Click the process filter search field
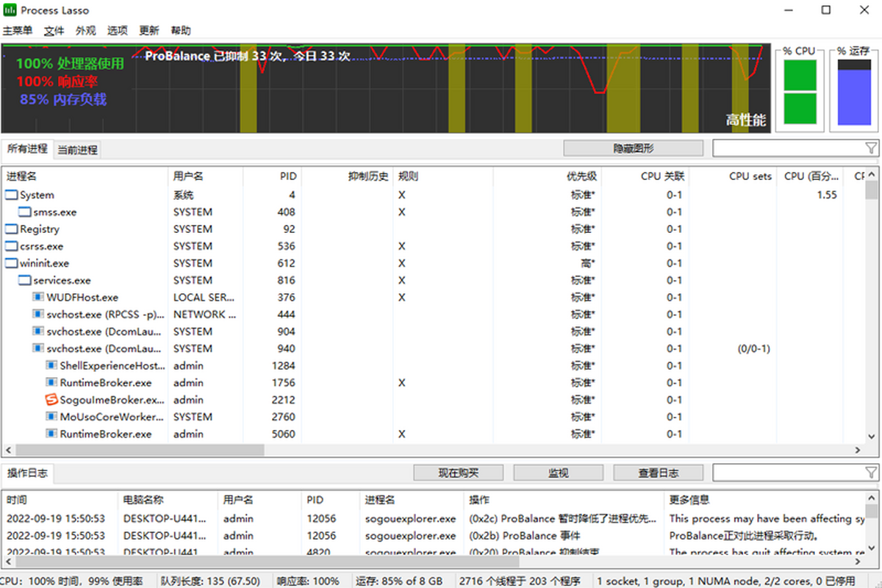 pos(788,148)
